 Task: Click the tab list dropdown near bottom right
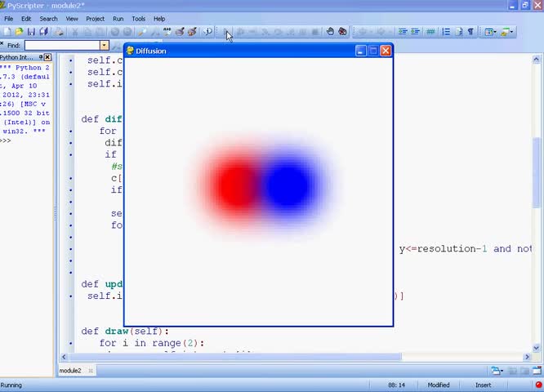[x=497, y=371]
